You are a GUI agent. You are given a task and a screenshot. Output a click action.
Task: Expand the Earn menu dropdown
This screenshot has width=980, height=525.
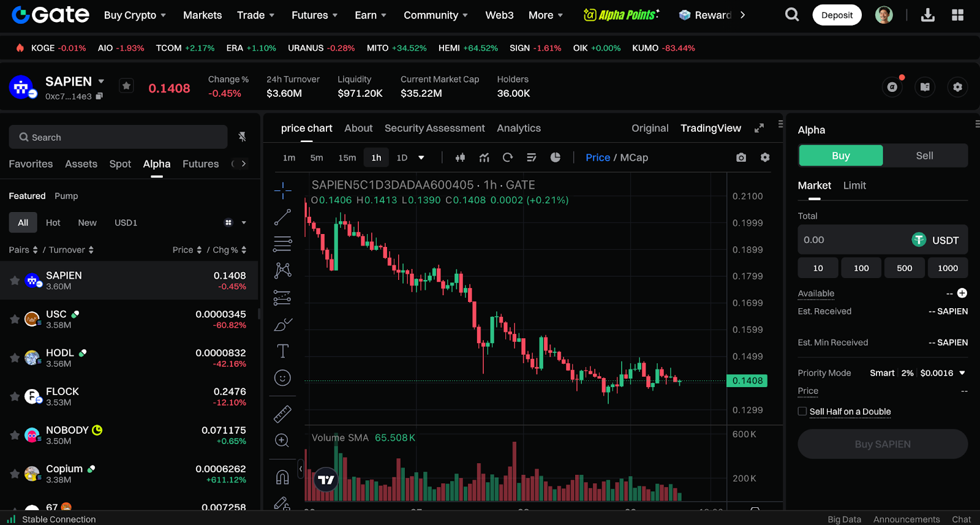pyautogui.click(x=370, y=15)
